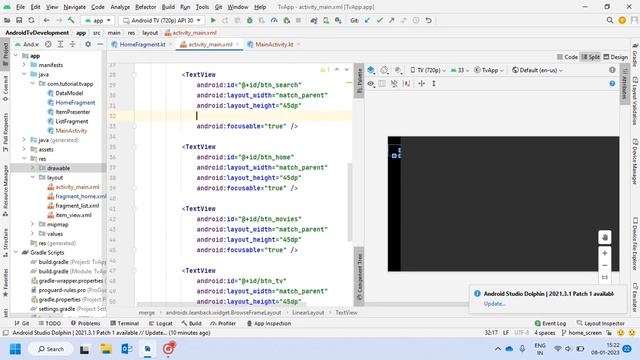Click the Windows Start button
The image size is (640, 360).
point(15,349)
